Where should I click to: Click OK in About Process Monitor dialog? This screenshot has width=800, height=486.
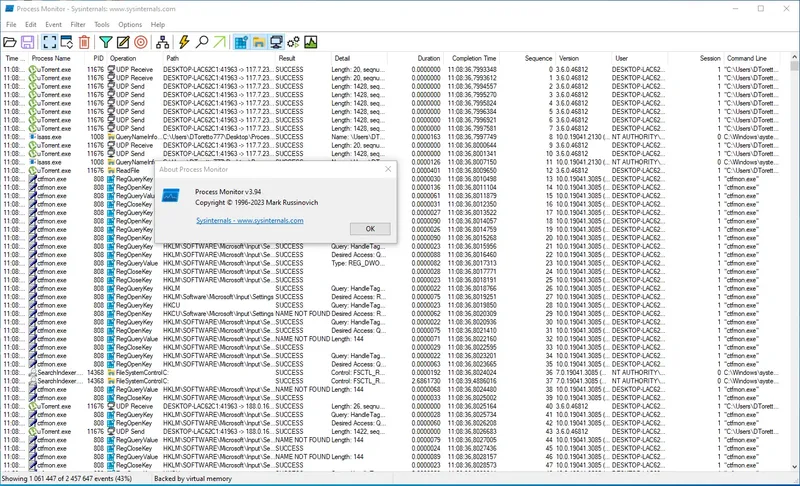tap(370, 229)
